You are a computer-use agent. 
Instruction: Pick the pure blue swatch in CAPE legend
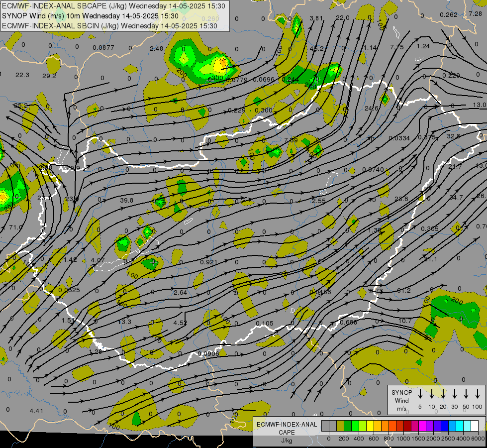tap(444, 426)
